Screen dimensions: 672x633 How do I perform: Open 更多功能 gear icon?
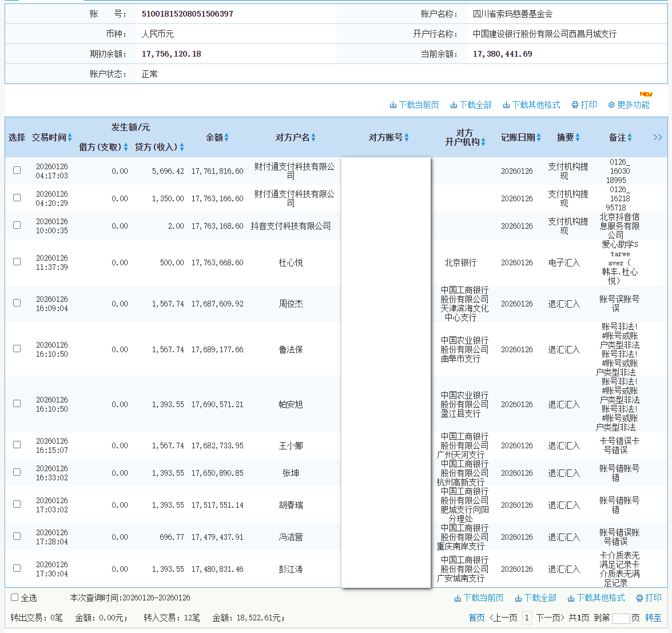[x=611, y=105]
